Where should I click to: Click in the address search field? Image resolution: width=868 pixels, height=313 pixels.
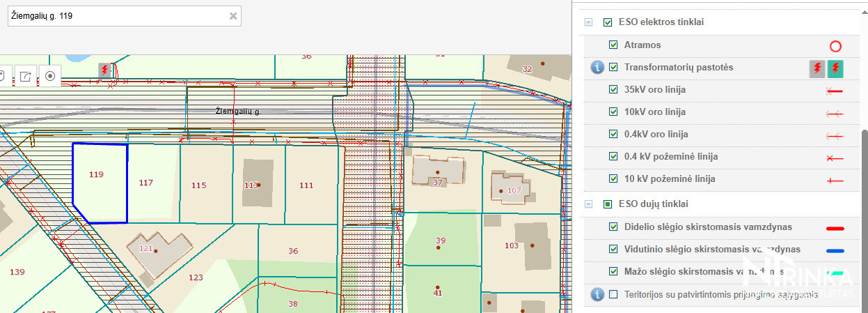[118, 16]
